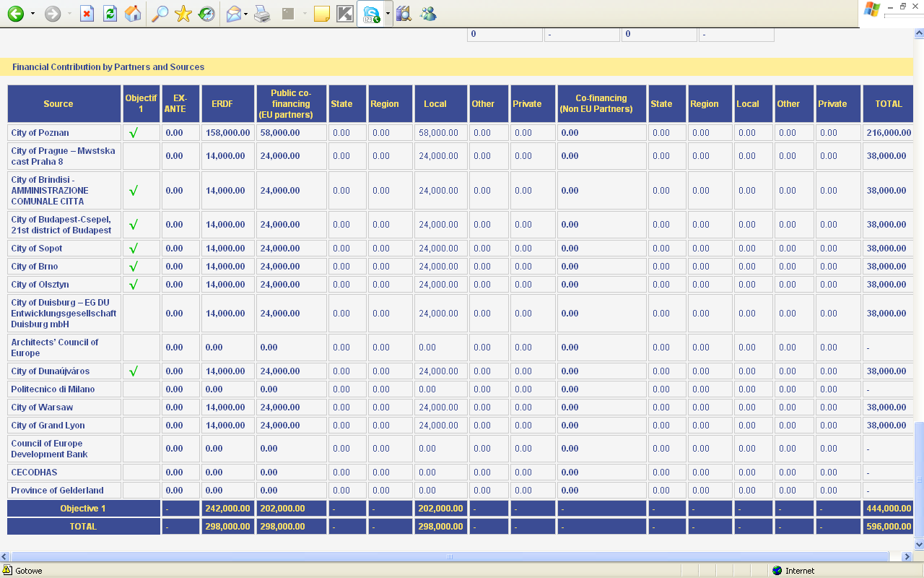Image resolution: width=924 pixels, height=578 pixels.
Task: Click the Skype toolbar icon
Action: point(371,14)
